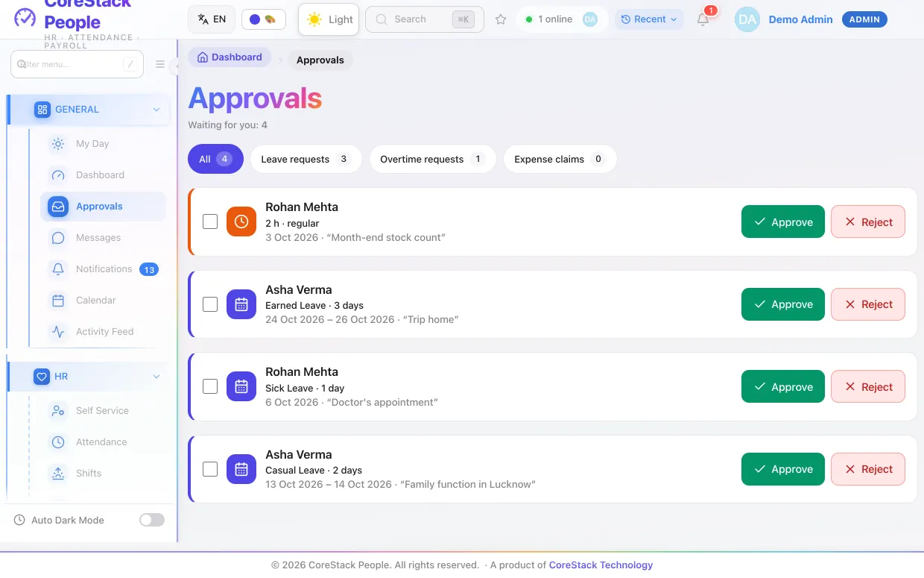Click the Sick Leave calendar icon
924x578 pixels.
(x=241, y=386)
